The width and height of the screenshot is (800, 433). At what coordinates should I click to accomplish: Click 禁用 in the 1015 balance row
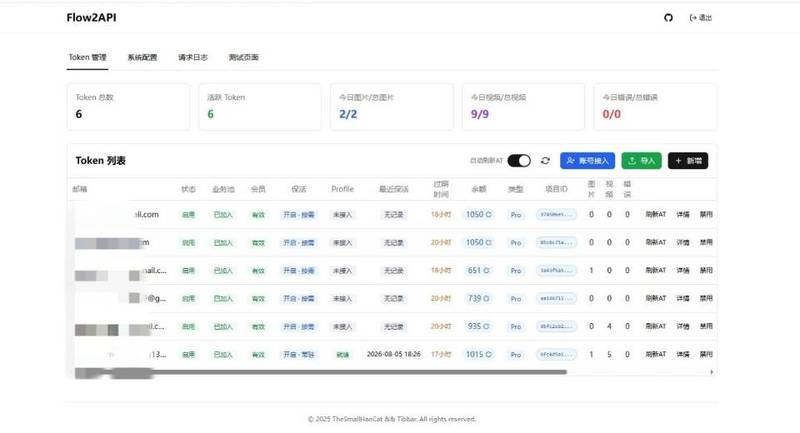(x=706, y=354)
